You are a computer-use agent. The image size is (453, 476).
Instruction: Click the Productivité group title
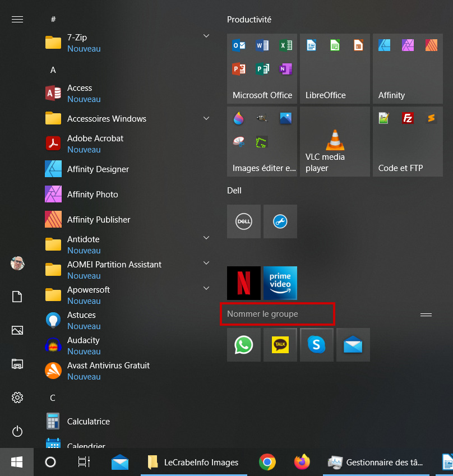(x=249, y=20)
